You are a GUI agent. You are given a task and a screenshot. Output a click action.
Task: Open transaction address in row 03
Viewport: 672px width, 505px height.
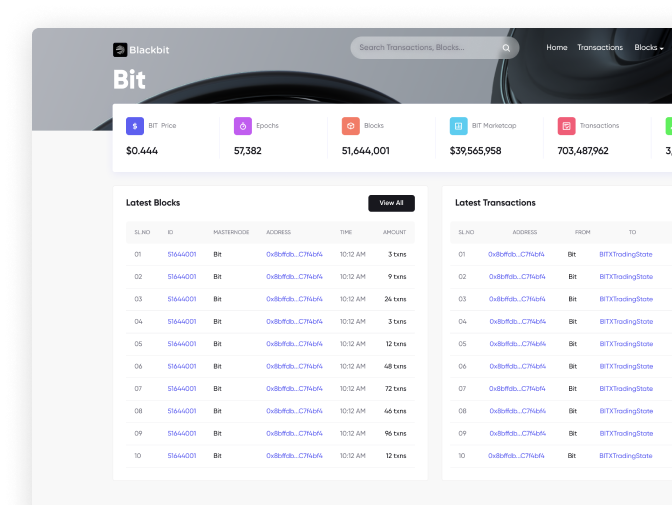pos(516,299)
